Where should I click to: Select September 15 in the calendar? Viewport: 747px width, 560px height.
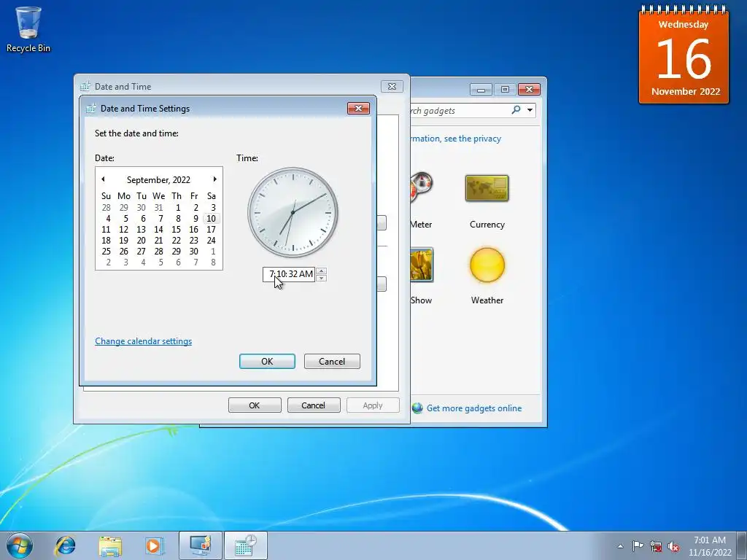pos(177,230)
